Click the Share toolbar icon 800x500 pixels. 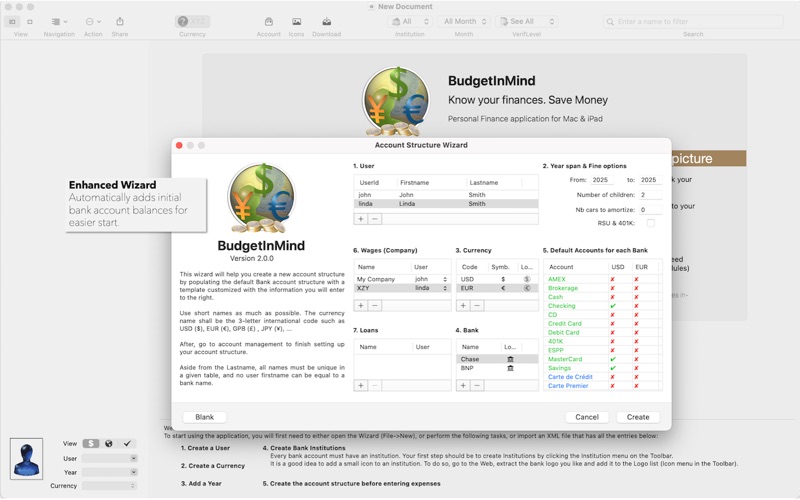click(120, 21)
